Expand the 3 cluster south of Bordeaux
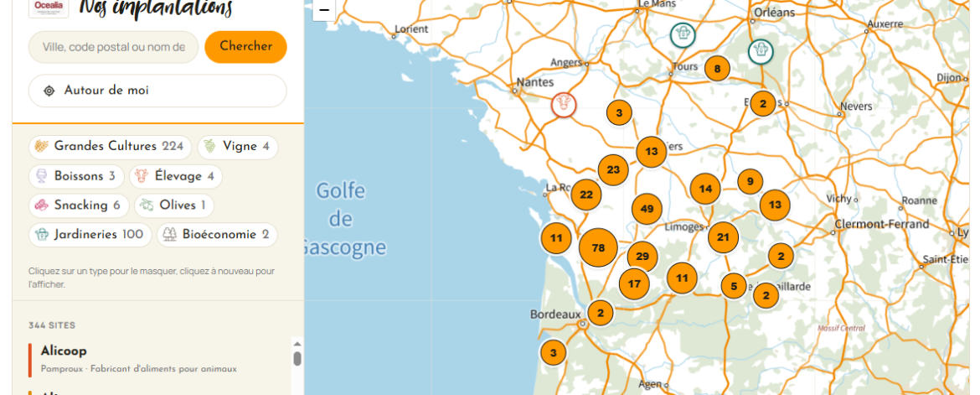980x395 pixels. [x=553, y=352]
